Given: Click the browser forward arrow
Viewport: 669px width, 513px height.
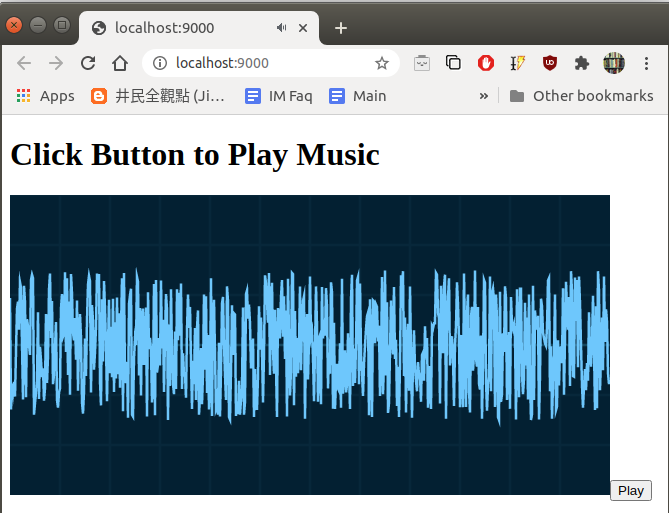Looking at the screenshot, I should (x=56, y=63).
